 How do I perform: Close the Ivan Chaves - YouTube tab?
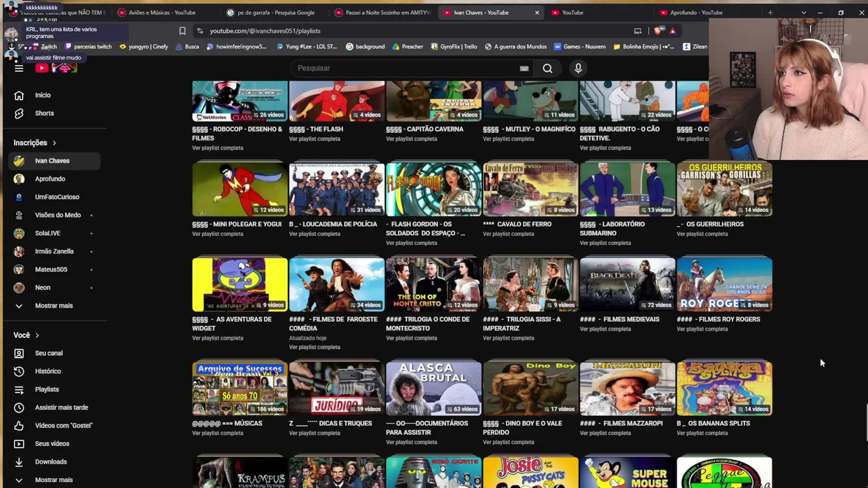click(x=537, y=12)
